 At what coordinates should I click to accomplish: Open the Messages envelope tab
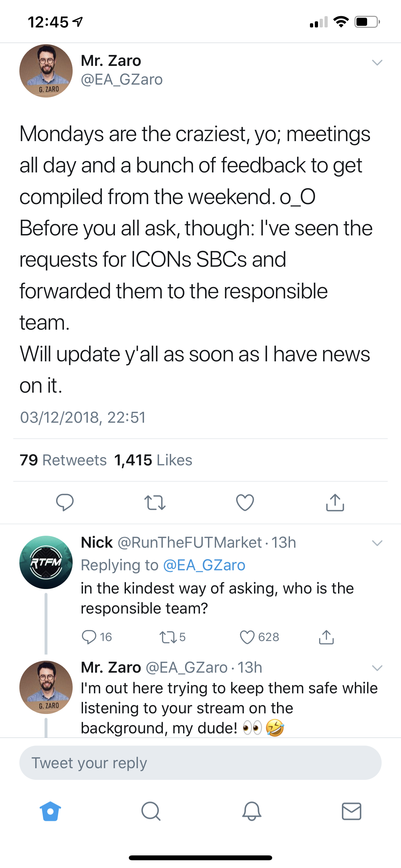[352, 811]
